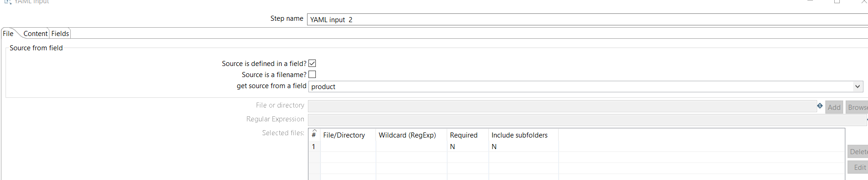The height and width of the screenshot is (180, 868).
Task: Click the Edit button beside the files table
Action: (x=858, y=167)
